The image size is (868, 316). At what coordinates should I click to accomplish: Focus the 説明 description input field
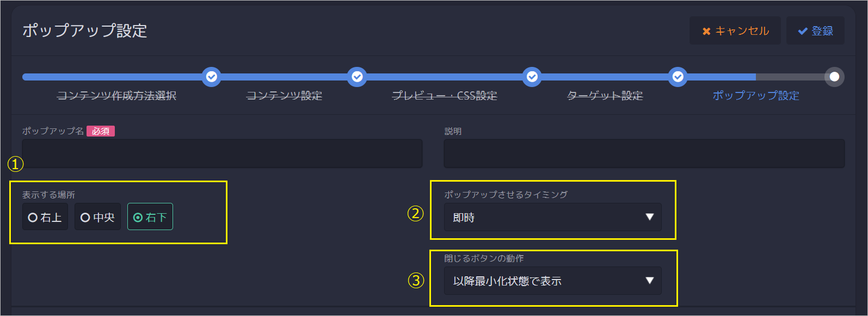point(644,153)
